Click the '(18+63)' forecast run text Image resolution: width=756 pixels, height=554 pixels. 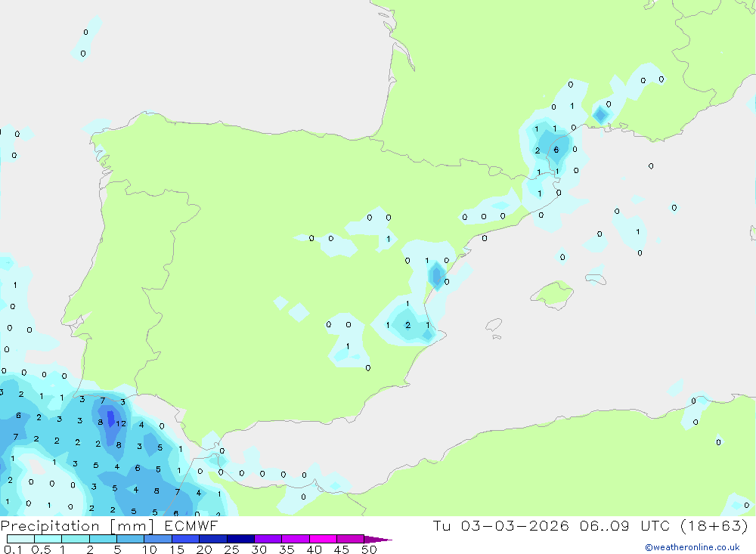point(714,526)
